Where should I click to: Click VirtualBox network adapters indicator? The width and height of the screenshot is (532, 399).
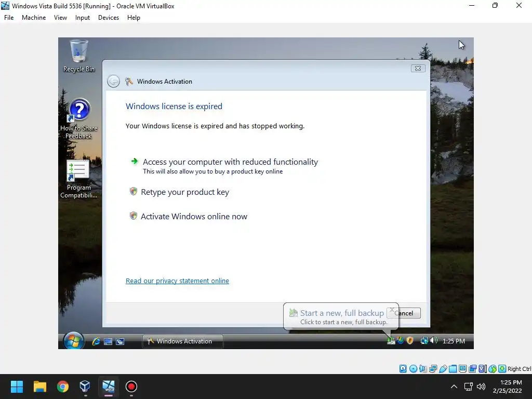pyautogui.click(x=433, y=369)
